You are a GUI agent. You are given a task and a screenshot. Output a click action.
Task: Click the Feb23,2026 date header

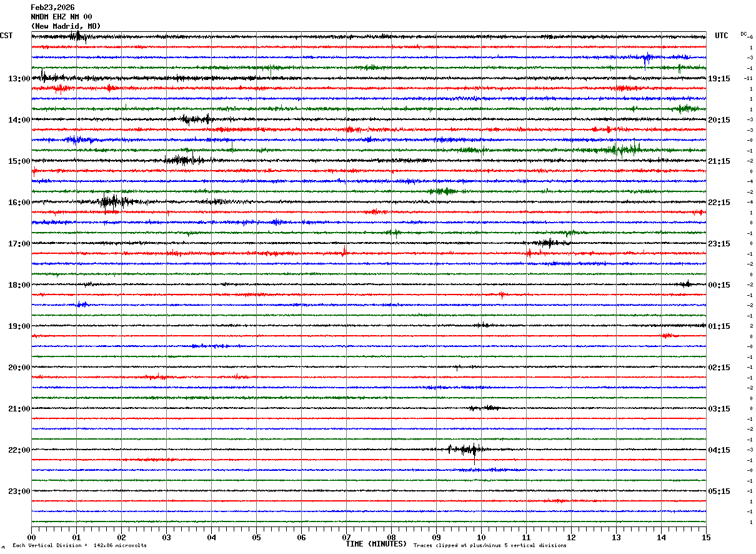(52, 8)
